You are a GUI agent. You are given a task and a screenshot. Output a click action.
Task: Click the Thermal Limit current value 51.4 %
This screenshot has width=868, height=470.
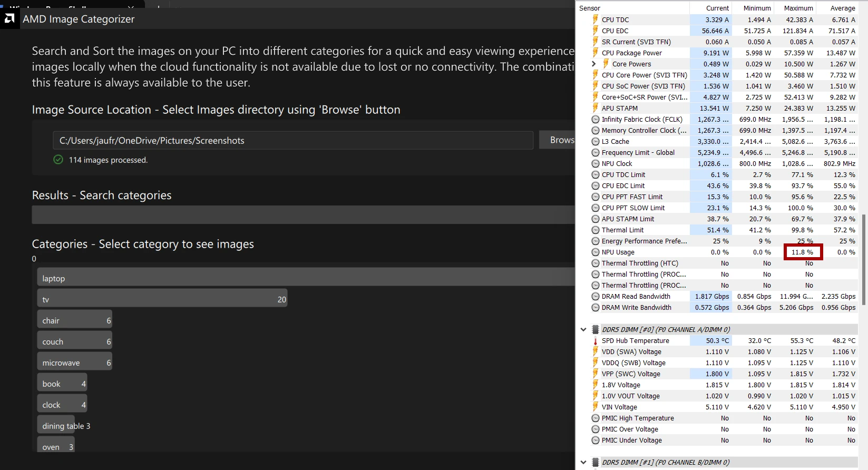[x=718, y=230]
